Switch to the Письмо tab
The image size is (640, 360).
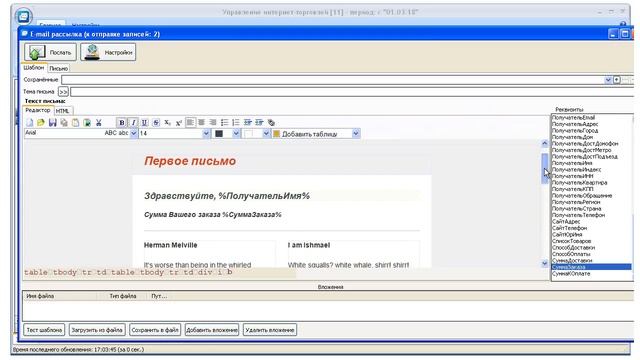[58, 69]
